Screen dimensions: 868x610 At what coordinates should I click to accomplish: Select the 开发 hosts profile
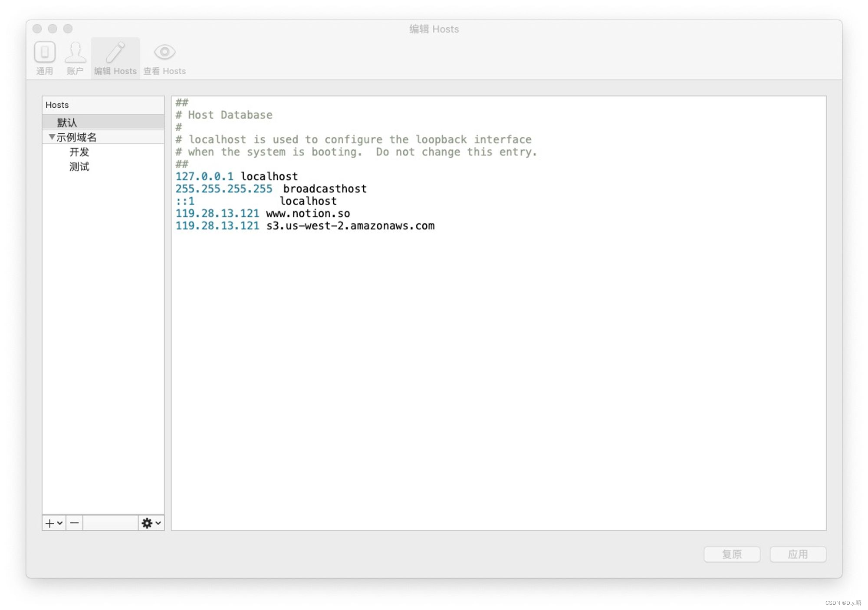[x=79, y=151]
